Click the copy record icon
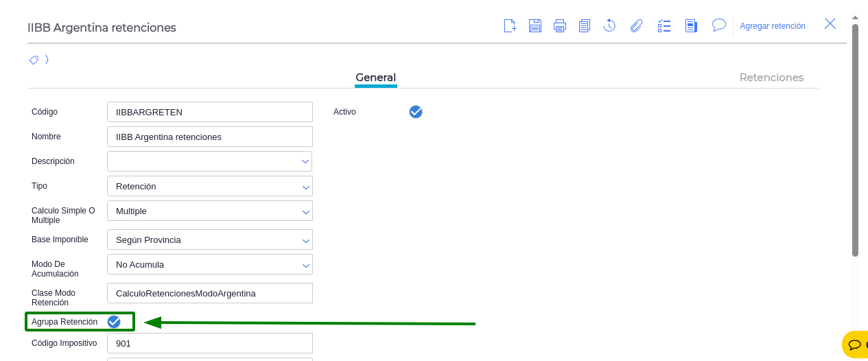 pyautogui.click(x=585, y=26)
